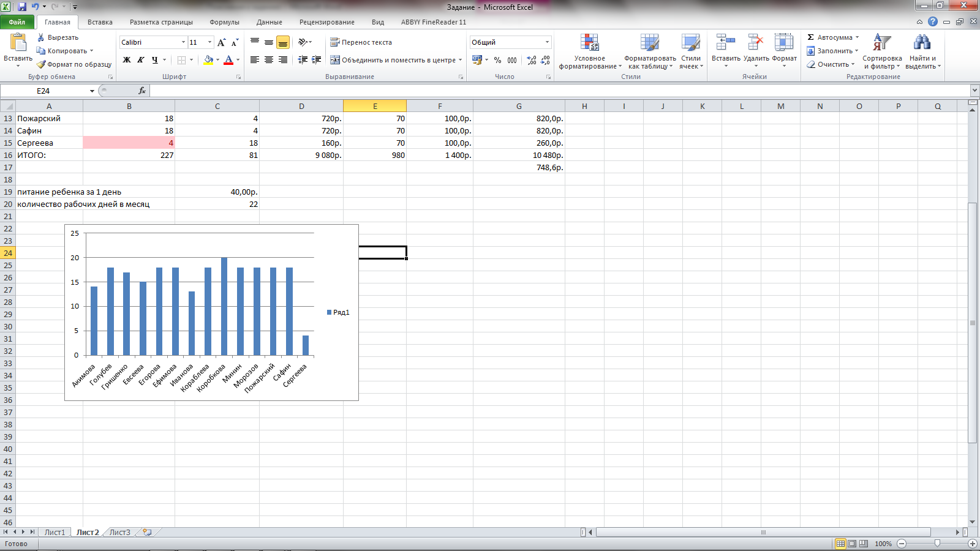Switch to Page Layout view in status bar
The width and height of the screenshot is (980, 551).
click(x=852, y=544)
